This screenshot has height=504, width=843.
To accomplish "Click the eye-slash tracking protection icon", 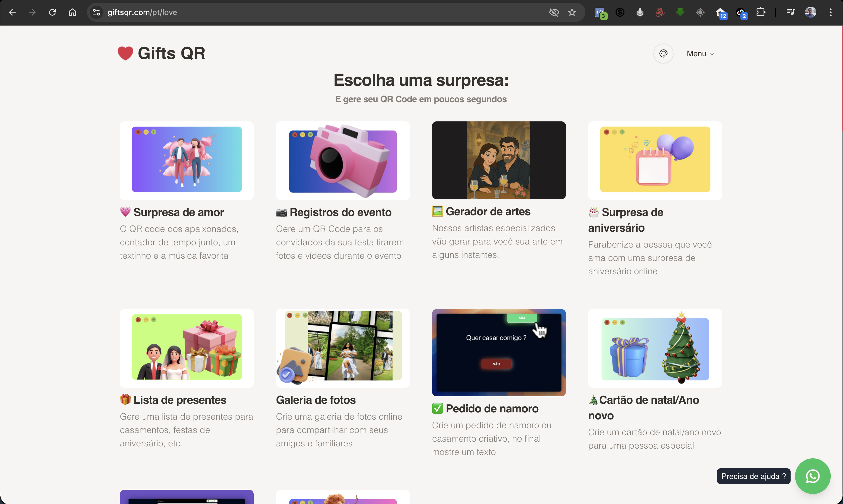I will point(554,13).
